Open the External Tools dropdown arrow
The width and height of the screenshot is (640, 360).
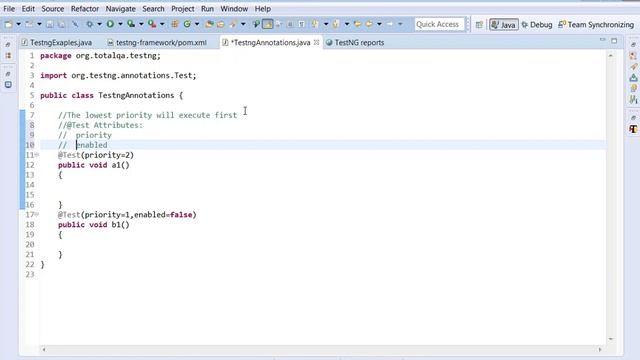coord(162,24)
